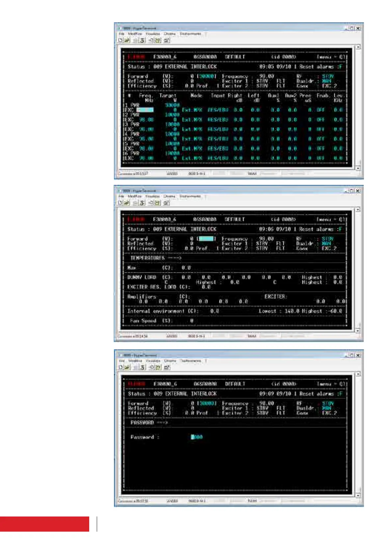Click scrollbar down arrow in TEMPERATURES window
392x554 pixels.
click(358, 330)
